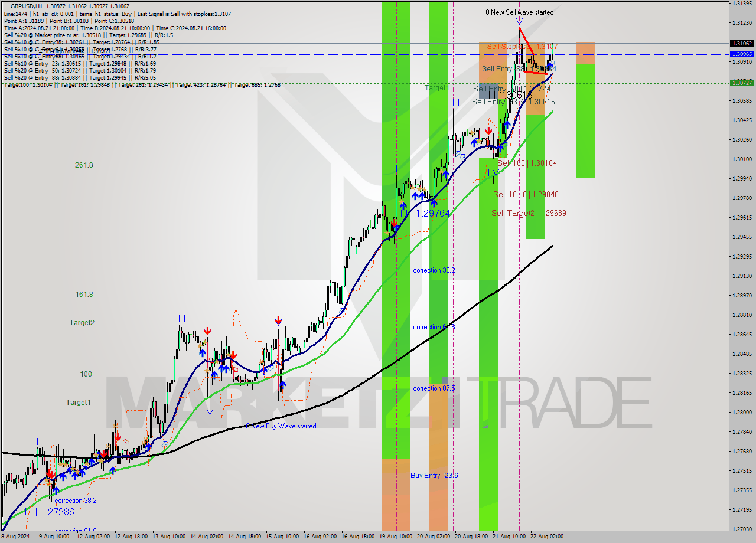Click price 1.29940 on price scale

click(x=742, y=178)
